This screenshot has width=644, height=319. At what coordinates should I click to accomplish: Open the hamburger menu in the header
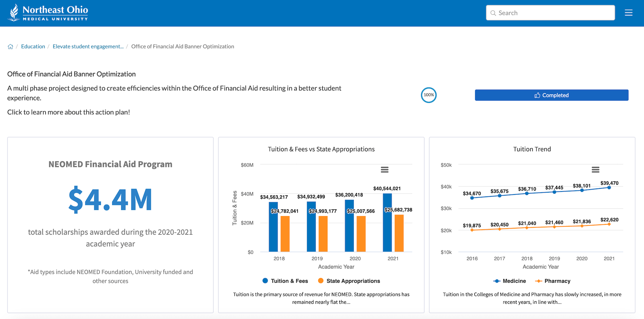pyautogui.click(x=628, y=13)
